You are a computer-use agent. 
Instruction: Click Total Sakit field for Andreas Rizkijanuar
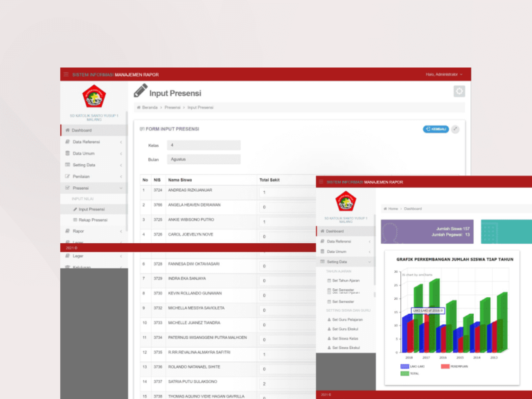coord(284,193)
